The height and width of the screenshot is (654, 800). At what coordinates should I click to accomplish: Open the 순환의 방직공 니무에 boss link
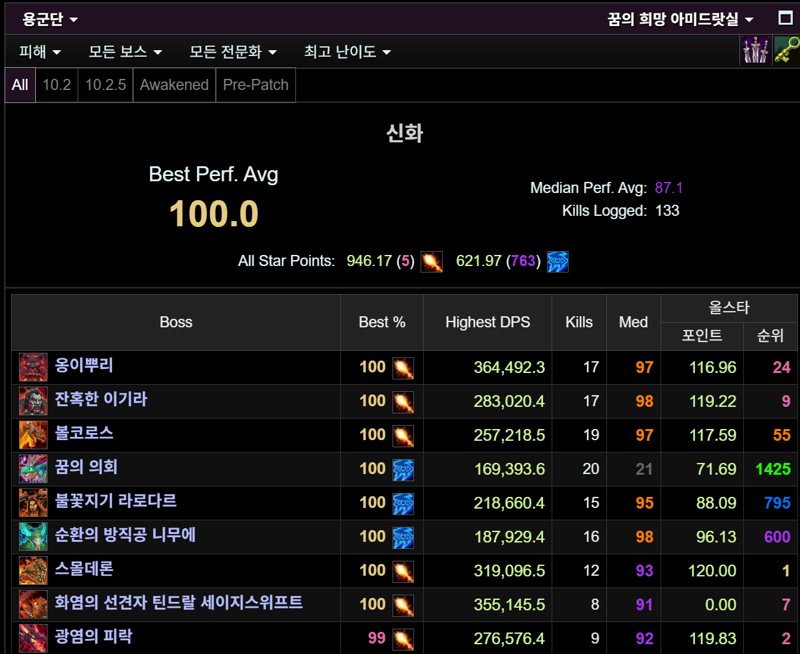click(x=125, y=535)
